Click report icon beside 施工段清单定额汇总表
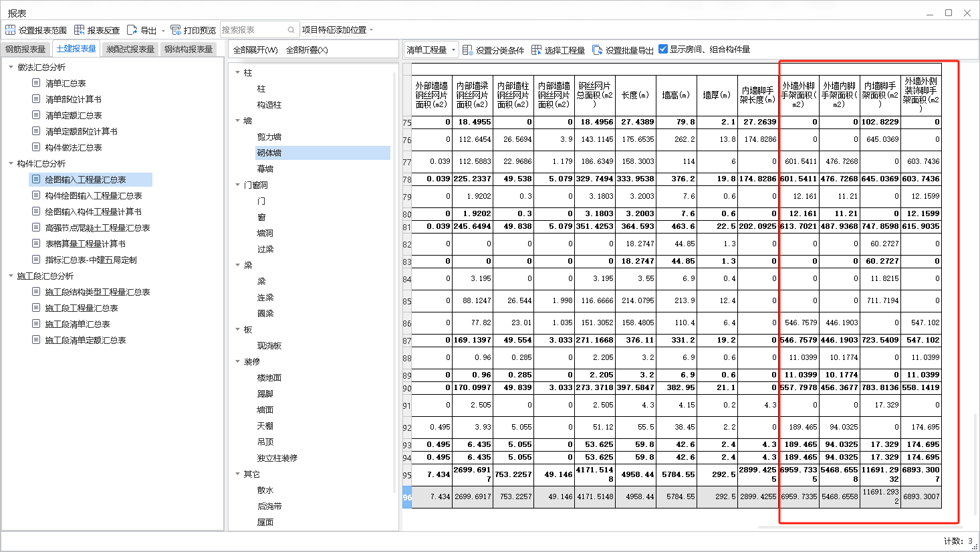The image size is (980, 552). tap(36, 340)
